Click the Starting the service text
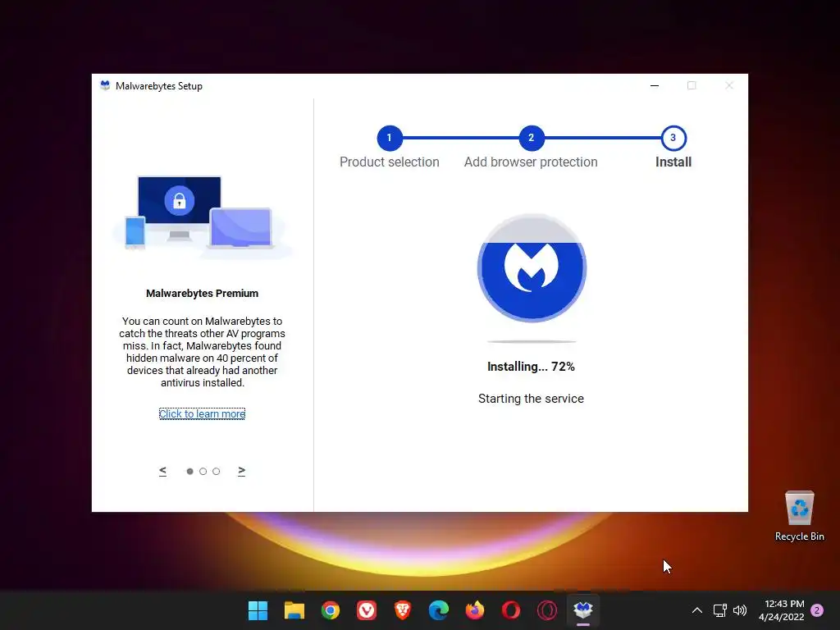The width and height of the screenshot is (840, 630). [531, 399]
